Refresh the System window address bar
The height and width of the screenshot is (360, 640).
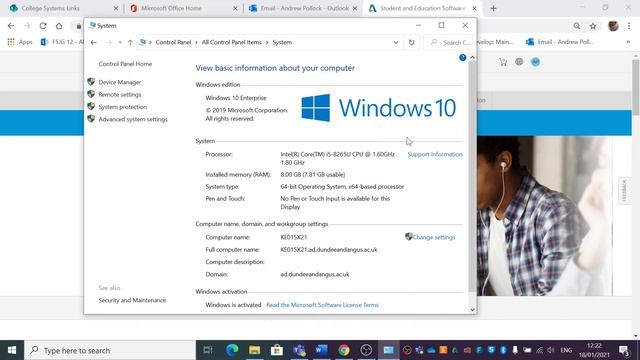(411, 42)
